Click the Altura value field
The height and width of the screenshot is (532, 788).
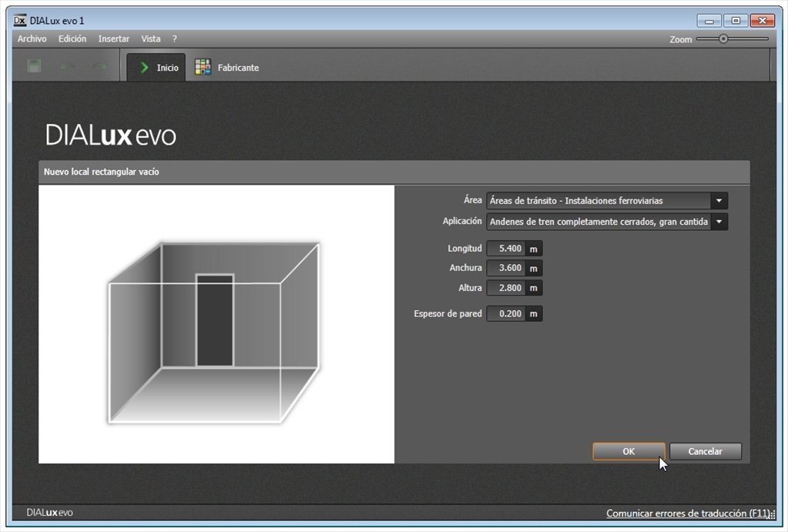[505, 288]
